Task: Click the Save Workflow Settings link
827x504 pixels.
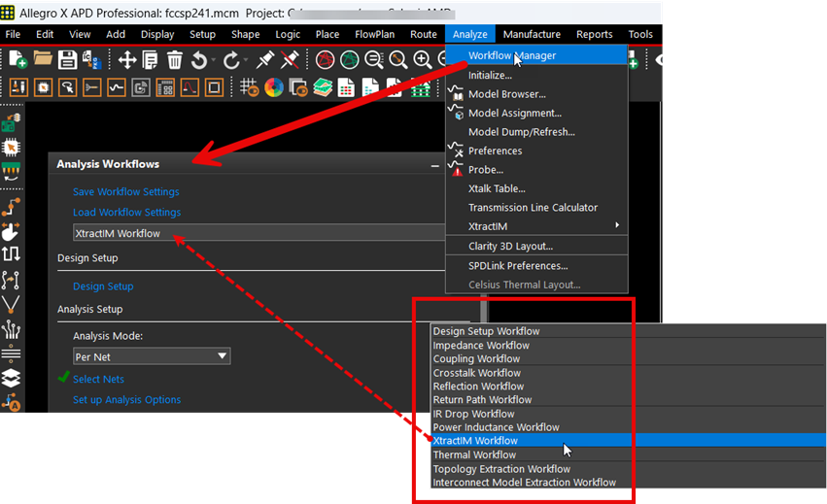Action: pos(126,192)
